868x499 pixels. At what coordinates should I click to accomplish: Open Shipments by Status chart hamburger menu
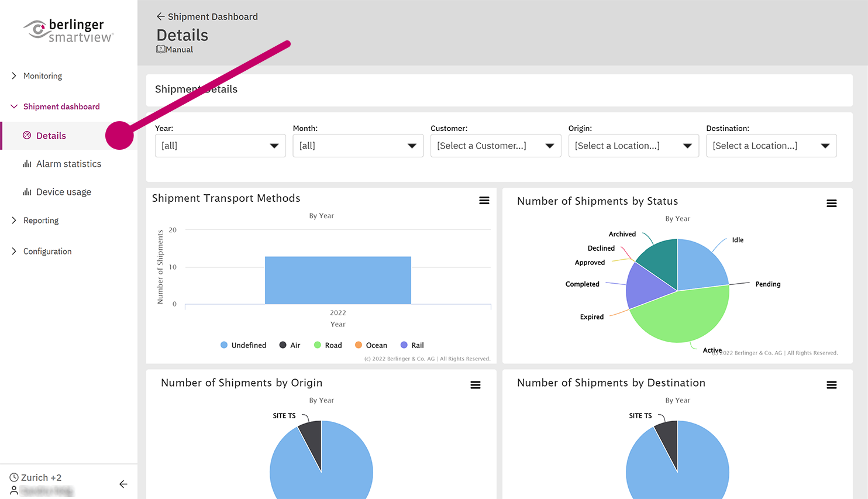[831, 204]
